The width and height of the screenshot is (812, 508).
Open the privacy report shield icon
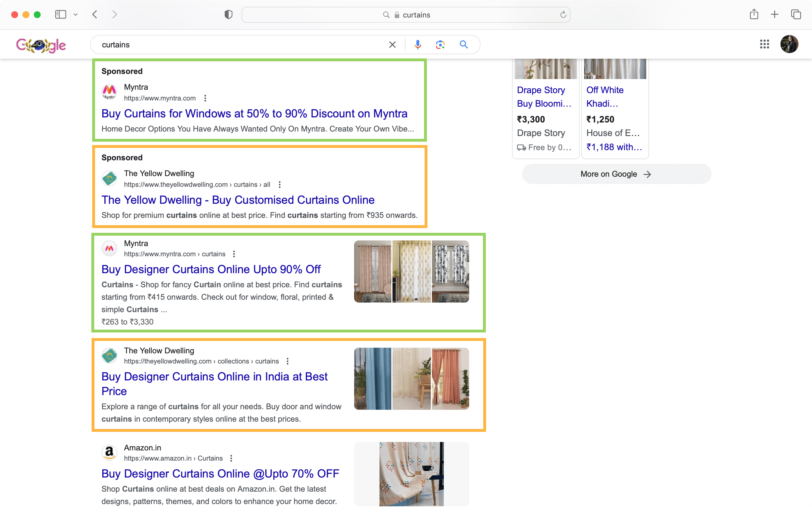(228, 14)
